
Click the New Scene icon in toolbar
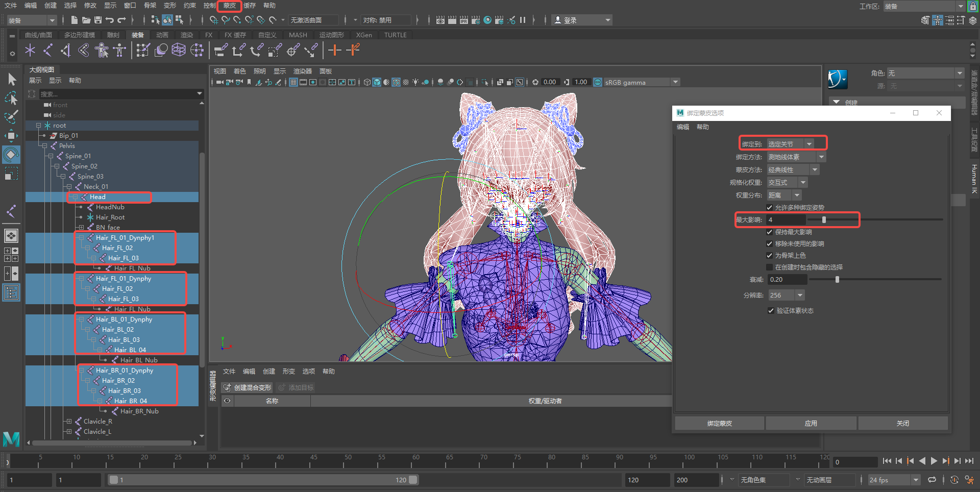(75, 20)
